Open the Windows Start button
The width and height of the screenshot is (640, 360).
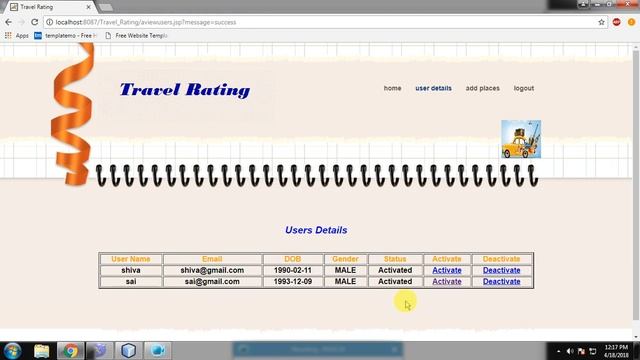[x=12, y=351]
